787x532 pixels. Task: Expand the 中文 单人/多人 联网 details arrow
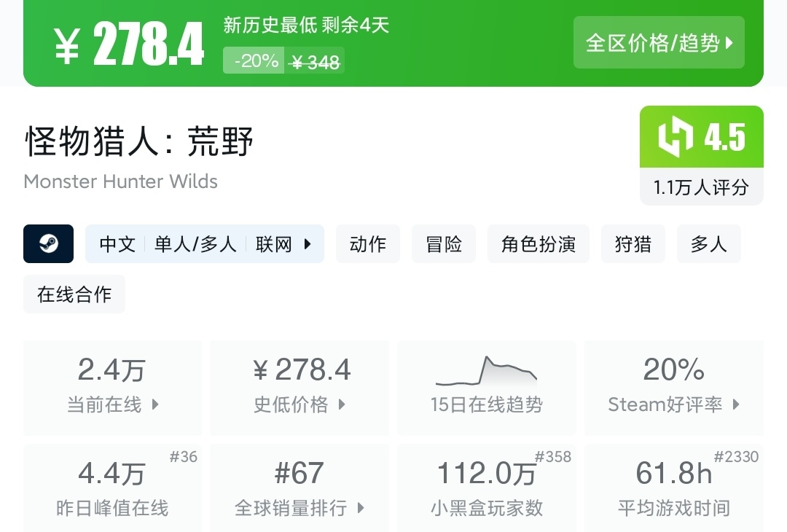point(308,244)
